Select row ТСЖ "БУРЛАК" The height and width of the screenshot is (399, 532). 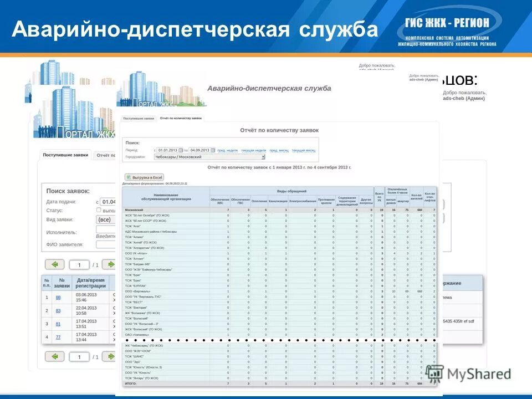tap(279, 286)
